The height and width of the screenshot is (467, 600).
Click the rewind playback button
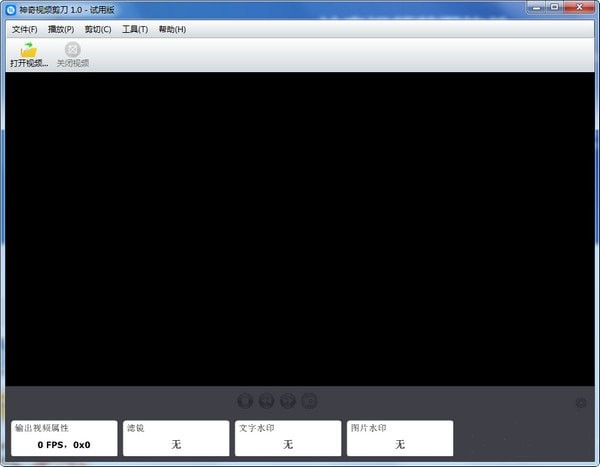(266, 401)
